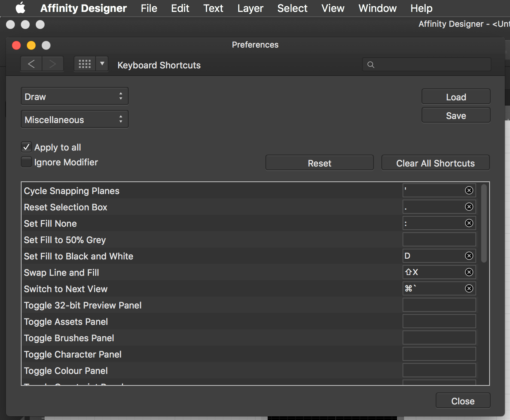Select the Swap Line and Fill row
Image resolution: width=510 pixels, height=420 pixels.
250,272
